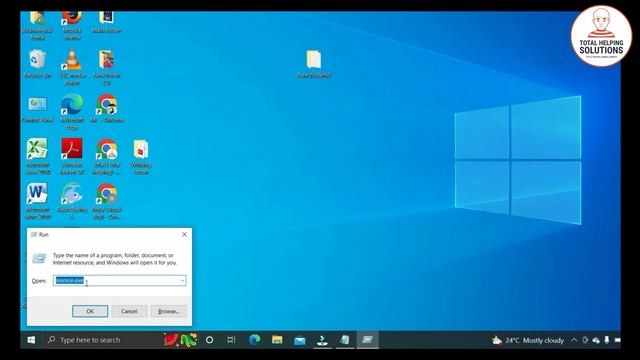640x360 pixels.
Task: Open the weather widget showing 24°C Mostly cloudy
Action: point(528,340)
